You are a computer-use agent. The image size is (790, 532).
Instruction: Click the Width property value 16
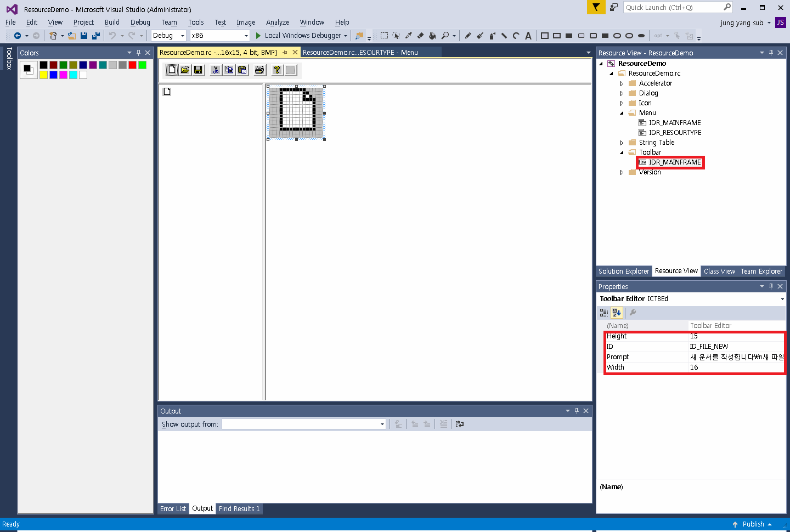point(737,367)
